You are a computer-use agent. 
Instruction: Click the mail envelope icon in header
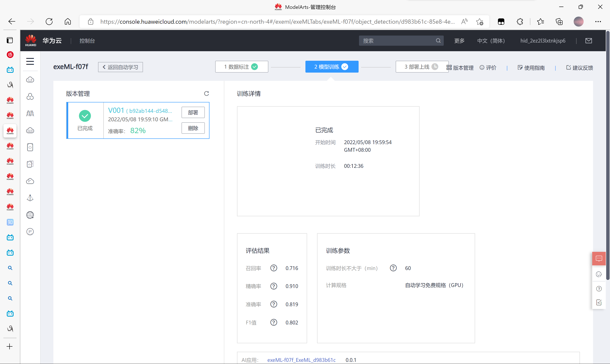click(x=588, y=41)
